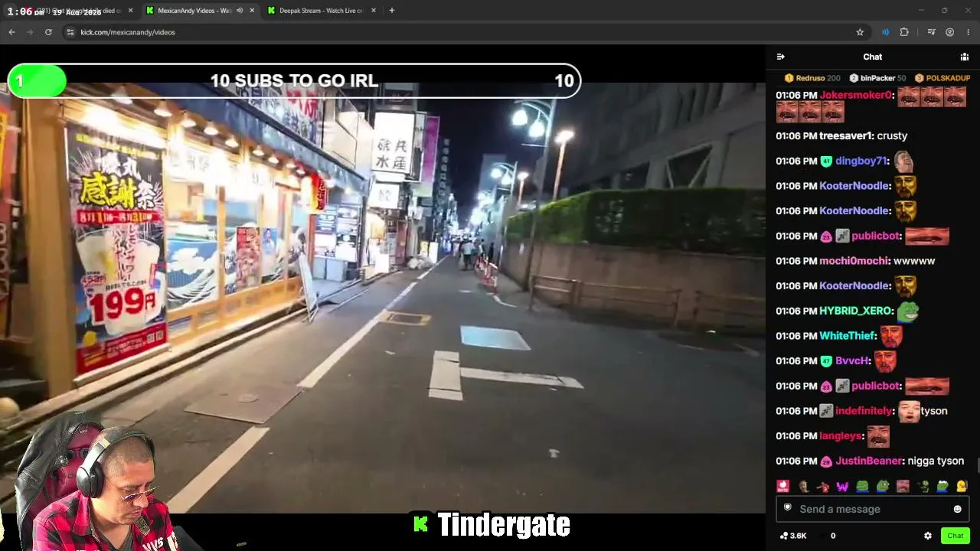Click the 10 SUBS TO GO IRL progress bar

(294, 81)
